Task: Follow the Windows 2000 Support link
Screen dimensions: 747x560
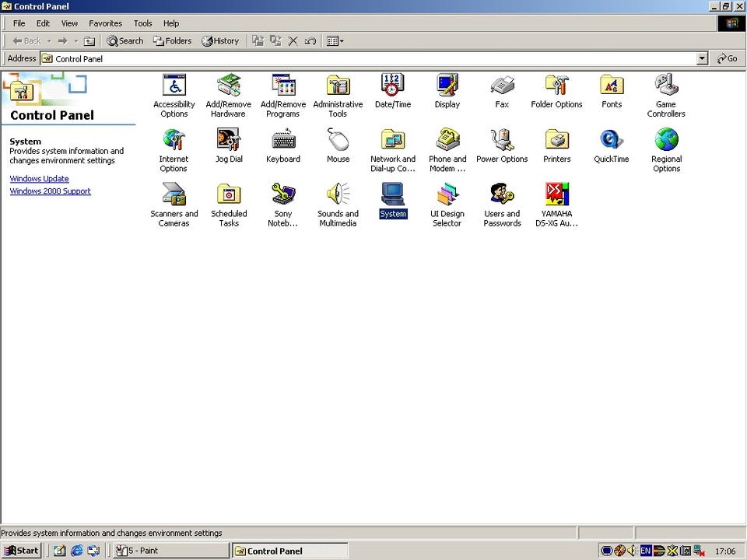Action: [50, 191]
